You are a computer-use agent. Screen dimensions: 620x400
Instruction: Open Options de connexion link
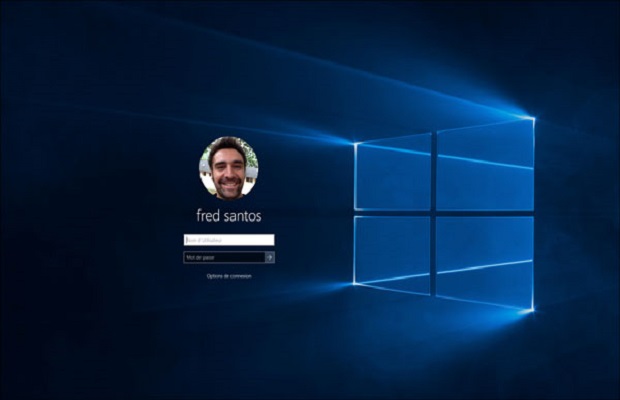229,276
